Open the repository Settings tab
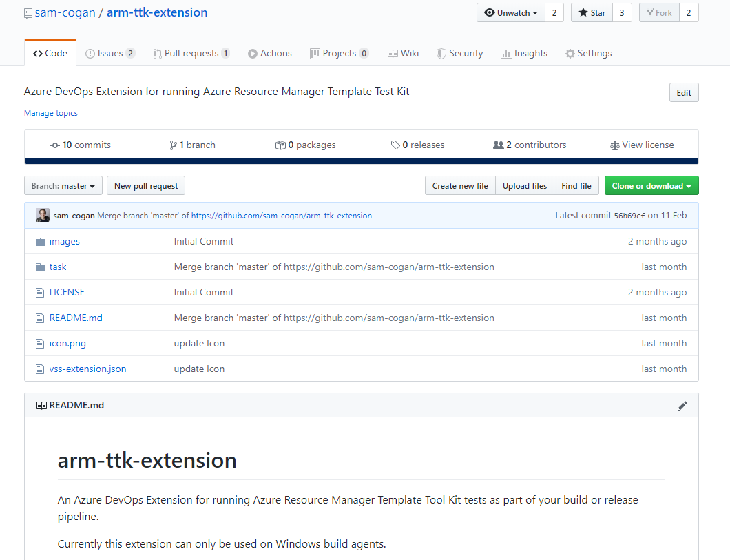The width and height of the screenshot is (730, 560). coord(588,54)
